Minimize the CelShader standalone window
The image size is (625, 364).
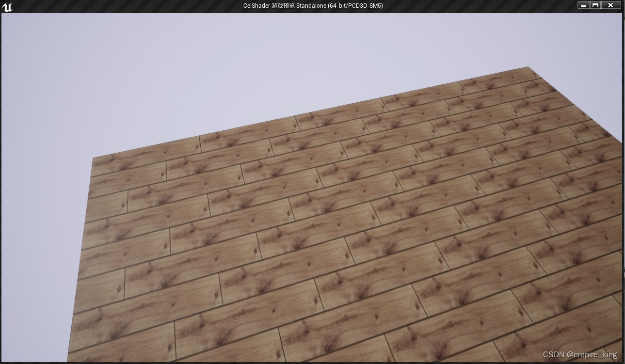coord(583,5)
